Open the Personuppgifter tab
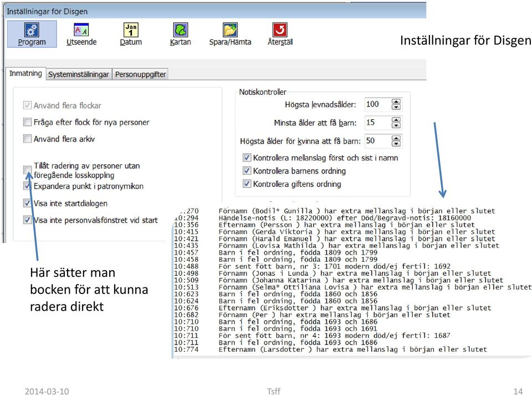The width and height of the screenshot is (532, 395). 140,74
